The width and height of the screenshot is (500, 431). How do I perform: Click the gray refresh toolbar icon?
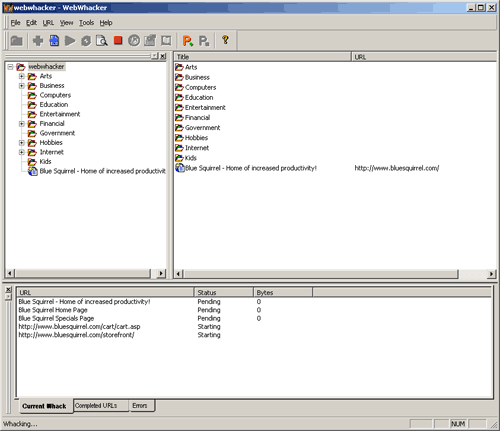point(86,41)
